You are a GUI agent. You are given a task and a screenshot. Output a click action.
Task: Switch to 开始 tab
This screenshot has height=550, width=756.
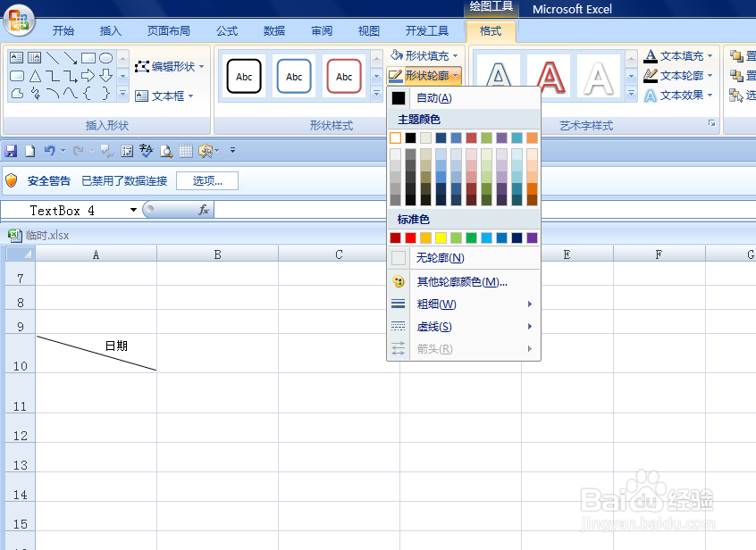pyautogui.click(x=63, y=31)
